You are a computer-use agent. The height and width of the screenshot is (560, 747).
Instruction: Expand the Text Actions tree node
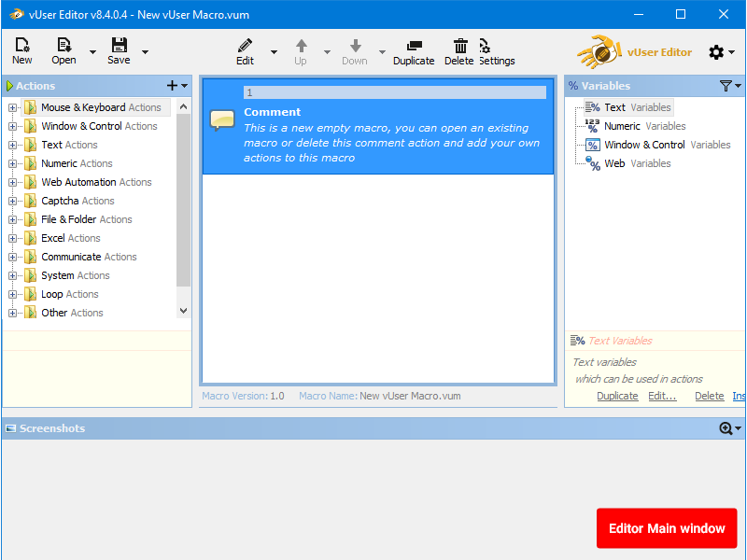pos(12,145)
